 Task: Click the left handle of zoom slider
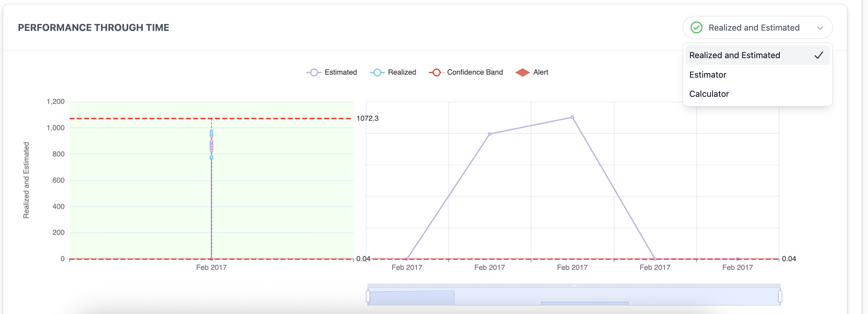tap(368, 297)
